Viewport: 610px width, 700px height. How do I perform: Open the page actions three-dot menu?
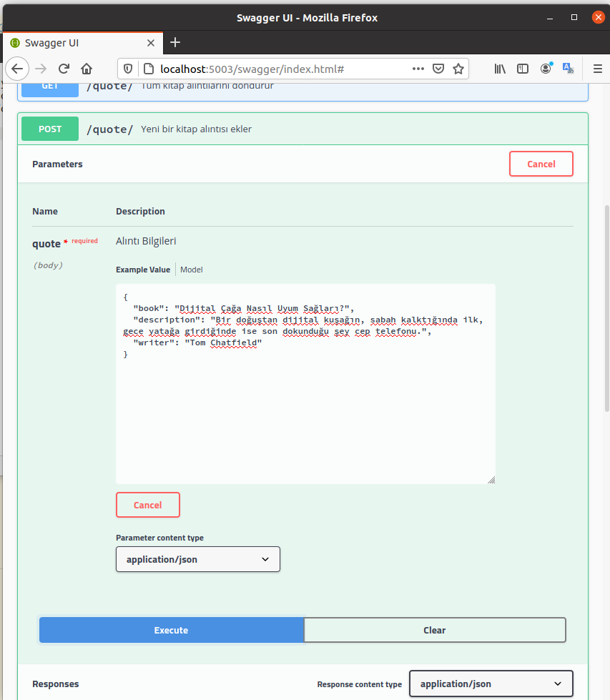[x=418, y=69]
